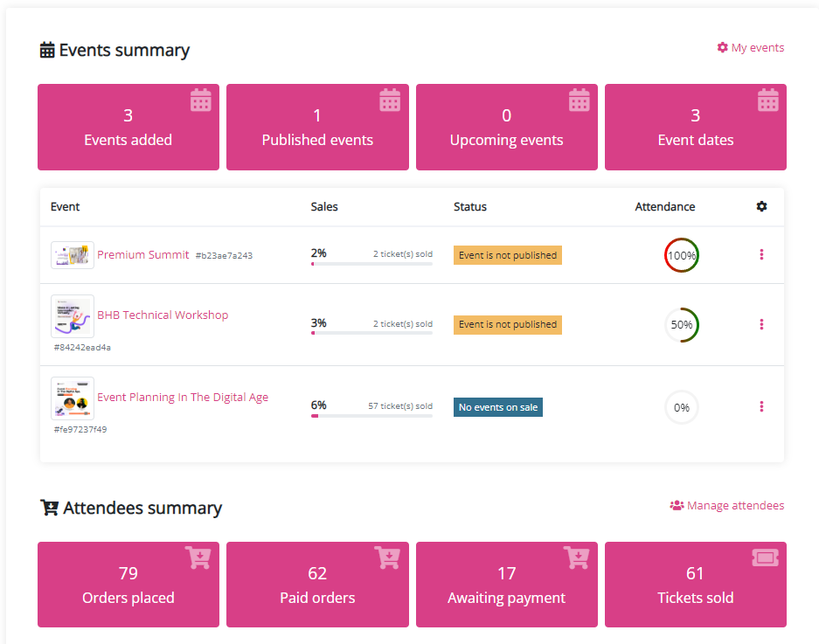The width and height of the screenshot is (819, 644).
Task: Open three-dot menu for Premium Summit
Action: (x=761, y=254)
